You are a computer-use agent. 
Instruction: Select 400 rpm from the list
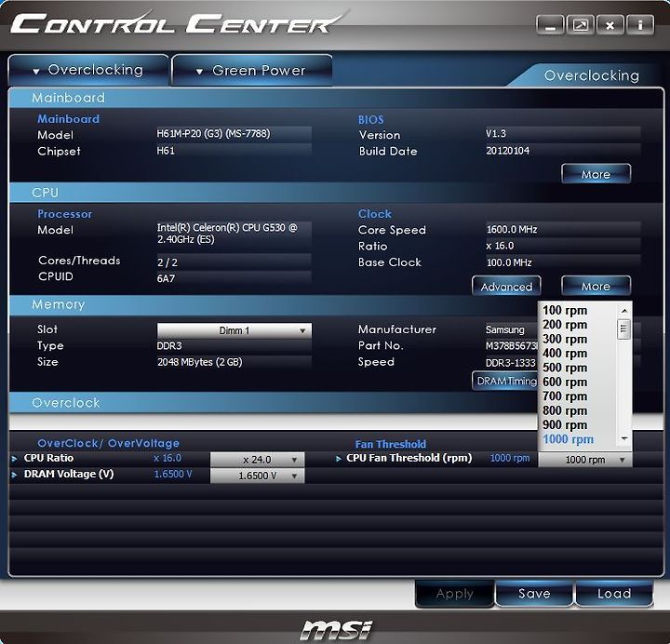coord(565,354)
